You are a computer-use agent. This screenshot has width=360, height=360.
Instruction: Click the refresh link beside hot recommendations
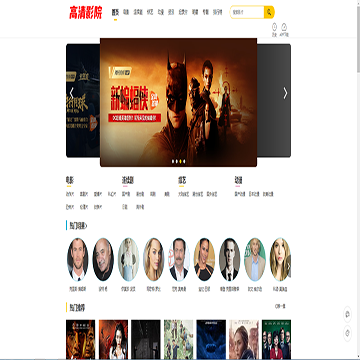[280, 306]
